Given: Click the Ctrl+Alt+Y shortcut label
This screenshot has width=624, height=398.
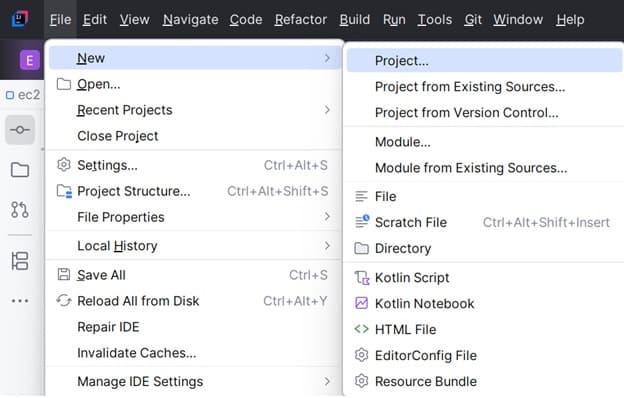Looking at the screenshot, I should click(x=295, y=301).
